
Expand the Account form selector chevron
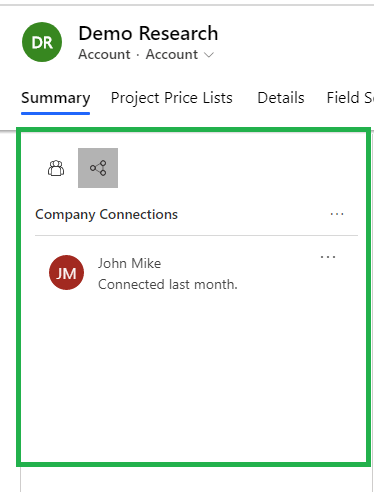(x=209, y=55)
